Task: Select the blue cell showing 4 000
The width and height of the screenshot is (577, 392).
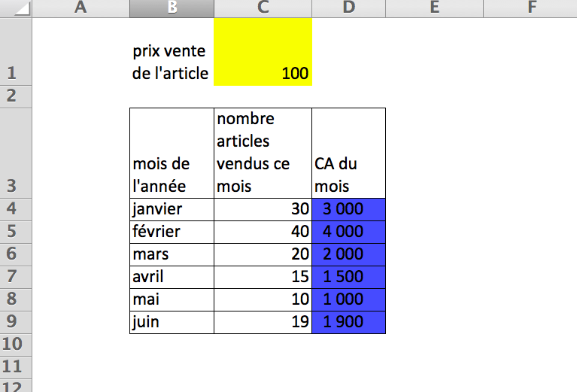Action: tap(349, 232)
